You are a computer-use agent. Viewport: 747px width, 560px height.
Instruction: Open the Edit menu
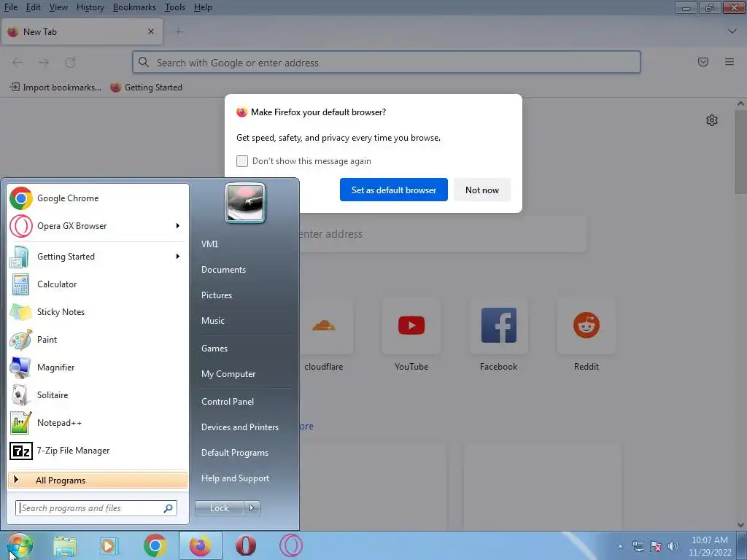[x=34, y=7]
